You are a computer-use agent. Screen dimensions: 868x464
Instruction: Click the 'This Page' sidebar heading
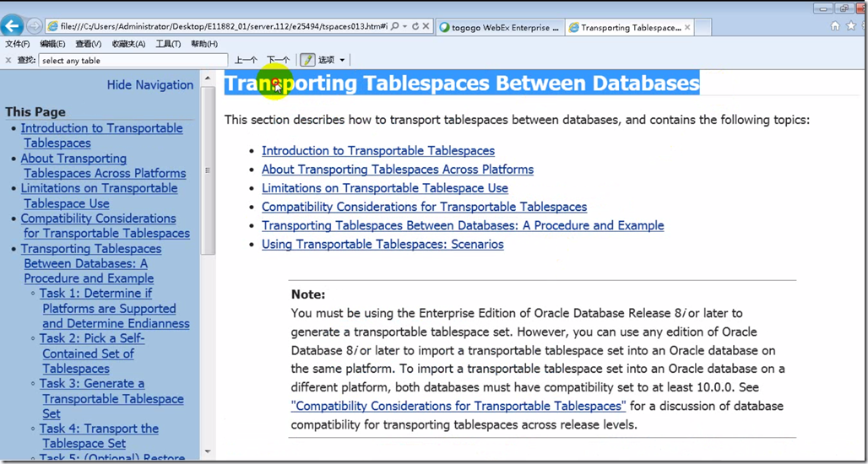(x=35, y=112)
